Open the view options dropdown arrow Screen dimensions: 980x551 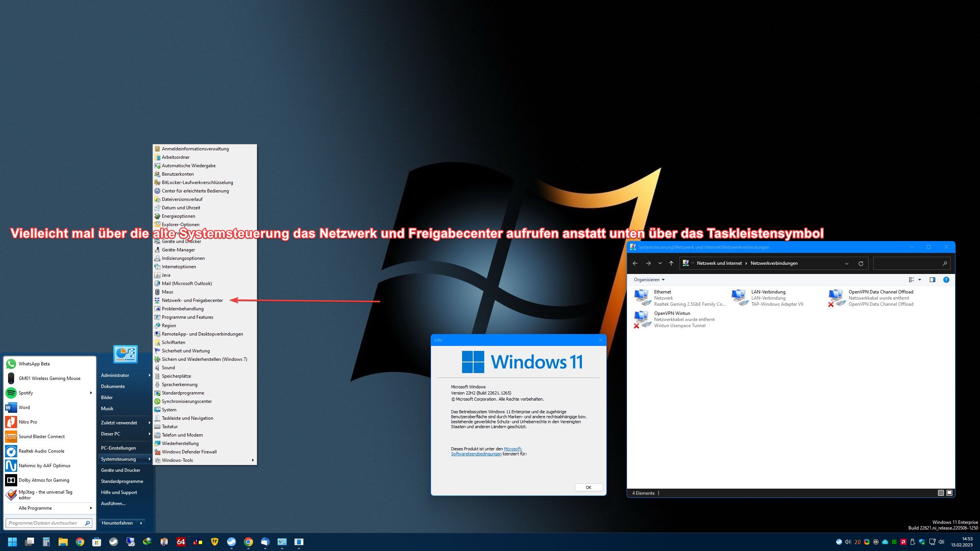(920, 280)
